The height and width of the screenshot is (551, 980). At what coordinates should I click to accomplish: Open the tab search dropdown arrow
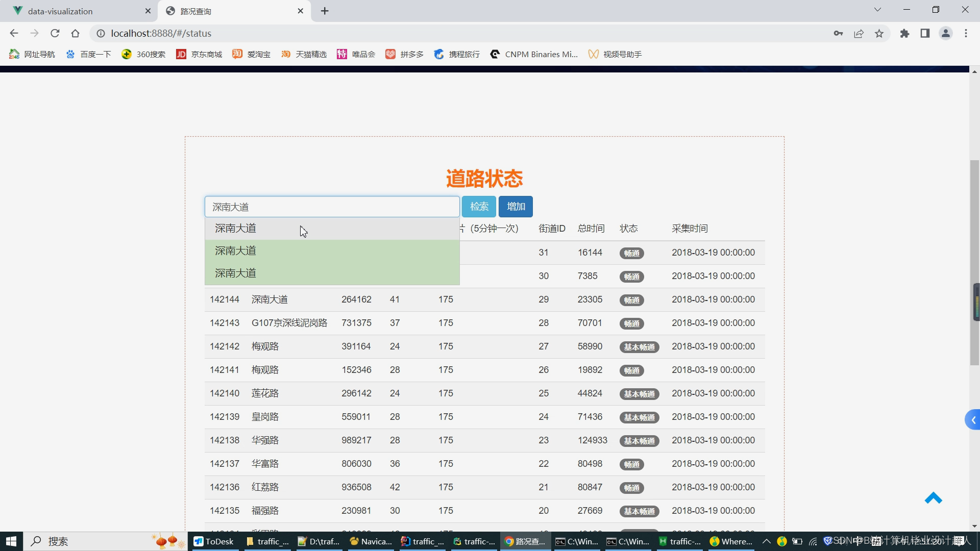point(877,10)
